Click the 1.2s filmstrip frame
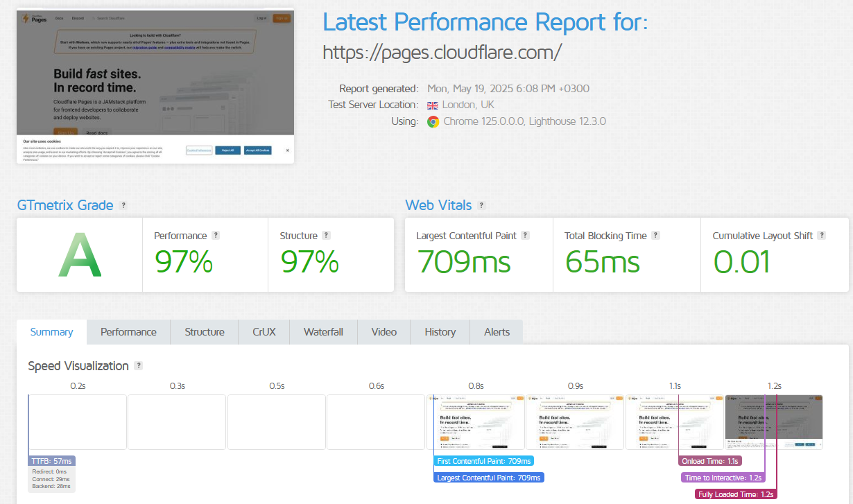Viewport: 853px width, 504px height. point(774,422)
